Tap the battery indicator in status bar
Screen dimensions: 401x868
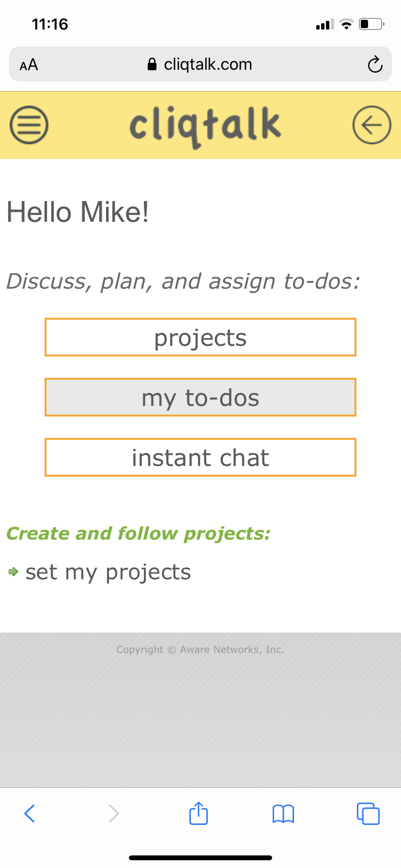371,24
